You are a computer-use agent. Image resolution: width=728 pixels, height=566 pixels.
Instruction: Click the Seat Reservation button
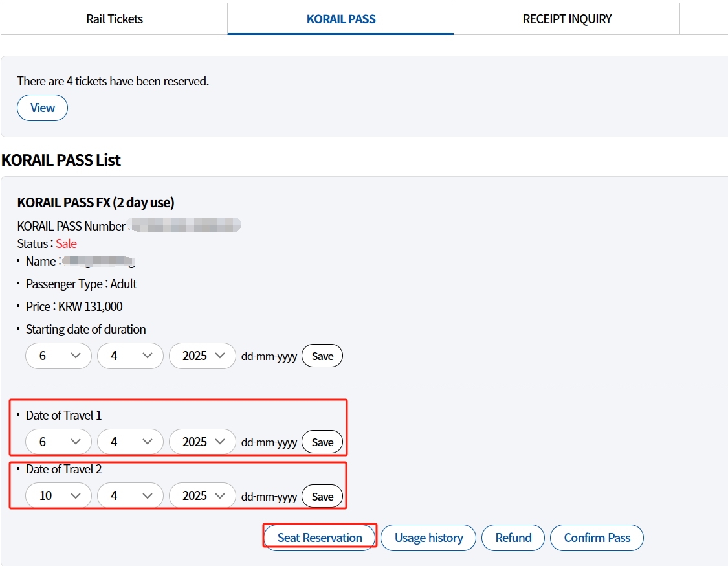(319, 538)
